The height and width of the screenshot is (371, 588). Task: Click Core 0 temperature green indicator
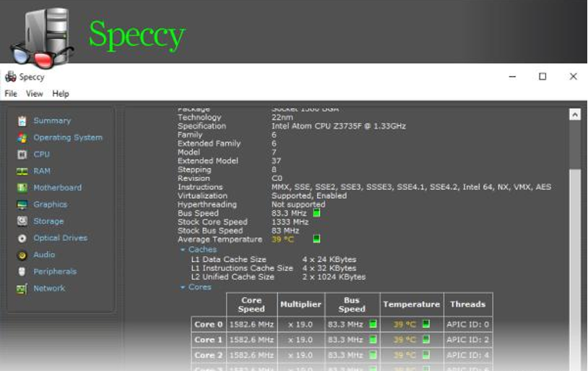426,324
